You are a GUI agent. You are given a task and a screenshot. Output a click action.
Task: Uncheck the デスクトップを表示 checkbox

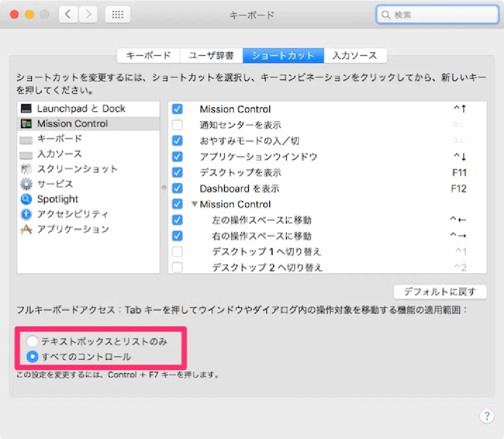pos(177,173)
